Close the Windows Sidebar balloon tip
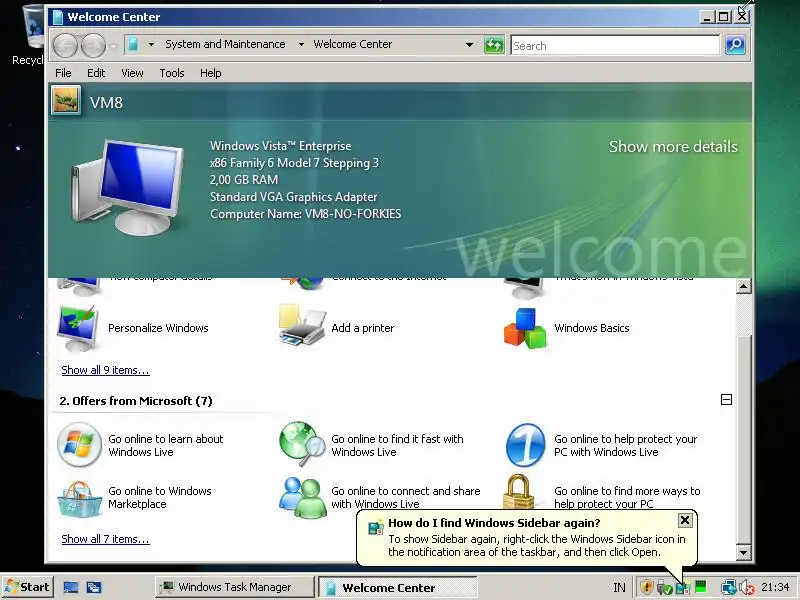800x600 pixels. [685, 520]
